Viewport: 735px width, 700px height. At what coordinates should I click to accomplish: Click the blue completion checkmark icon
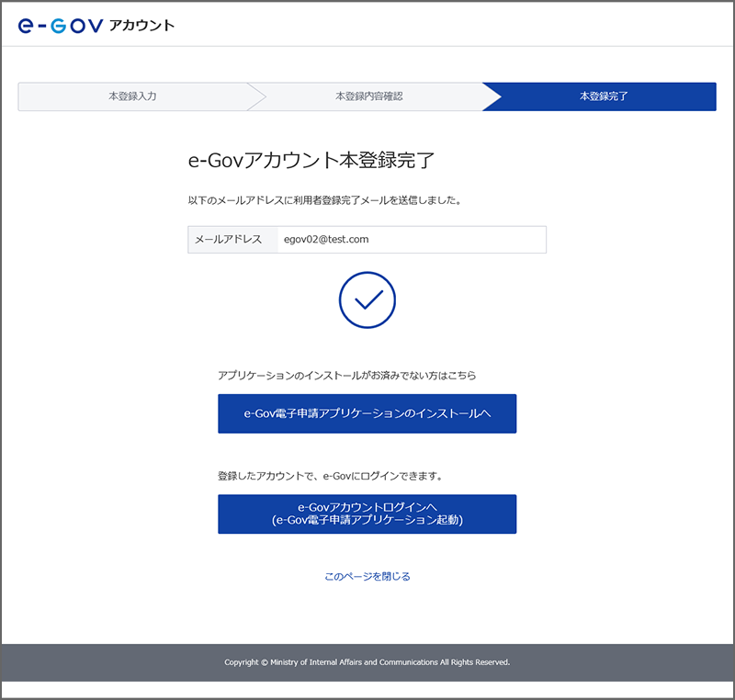pos(367,299)
